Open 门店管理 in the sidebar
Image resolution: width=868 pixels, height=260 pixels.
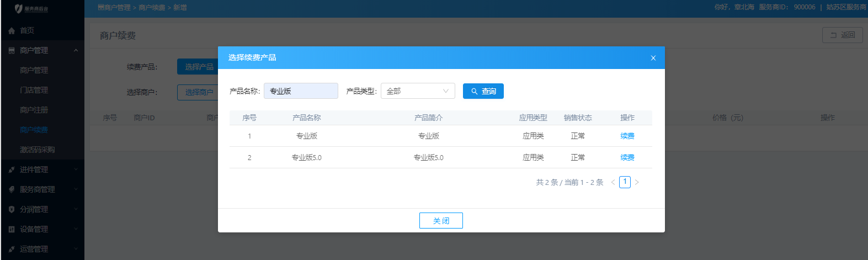[34, 90]
